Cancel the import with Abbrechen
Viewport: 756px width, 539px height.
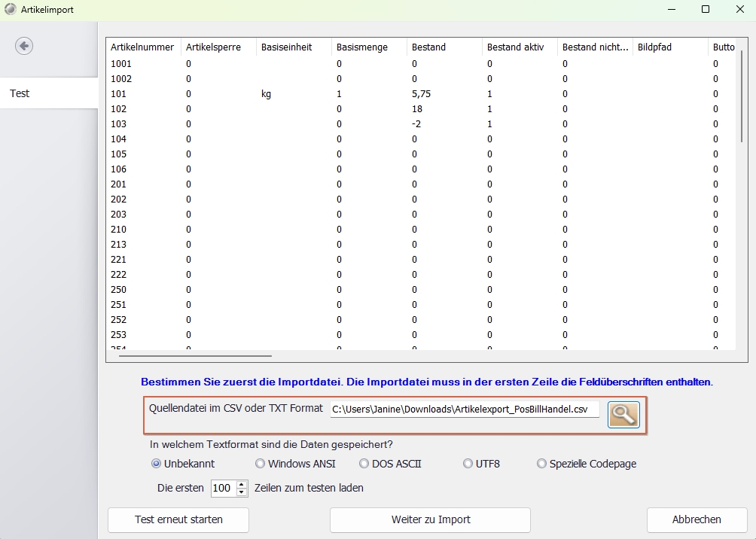point(697,519)
